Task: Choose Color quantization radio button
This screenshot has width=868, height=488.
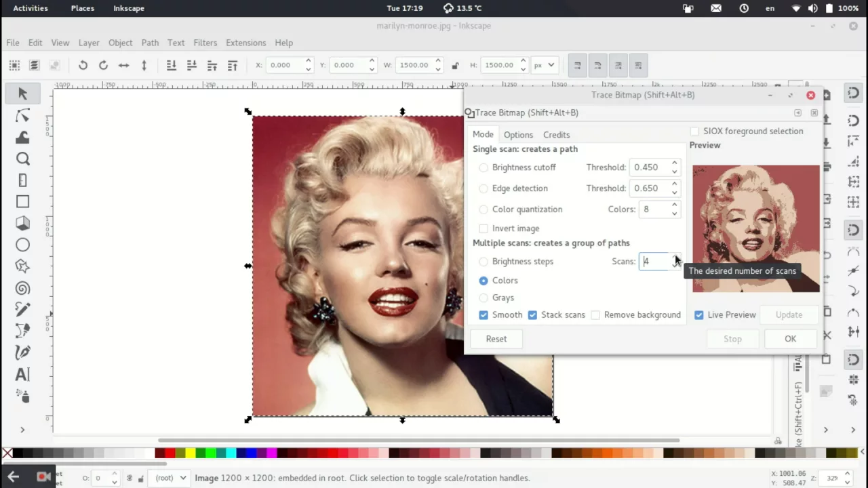Action: [x=484, y=209]
